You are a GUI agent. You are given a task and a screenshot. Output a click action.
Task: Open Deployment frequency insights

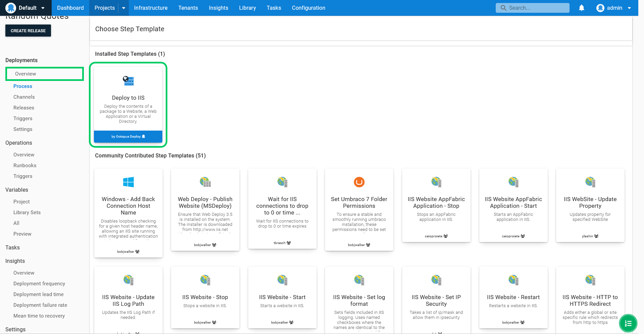coord(39,284)
